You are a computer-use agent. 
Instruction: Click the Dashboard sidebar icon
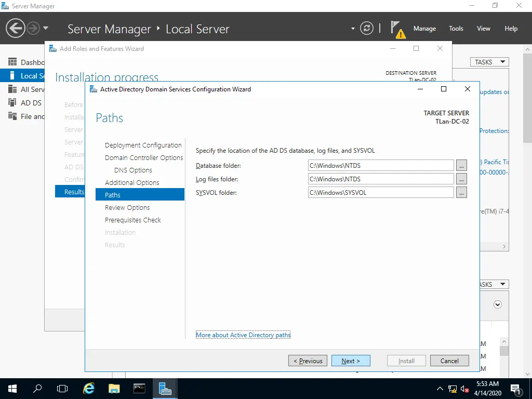pyautogui.click(x=12, y=62)
